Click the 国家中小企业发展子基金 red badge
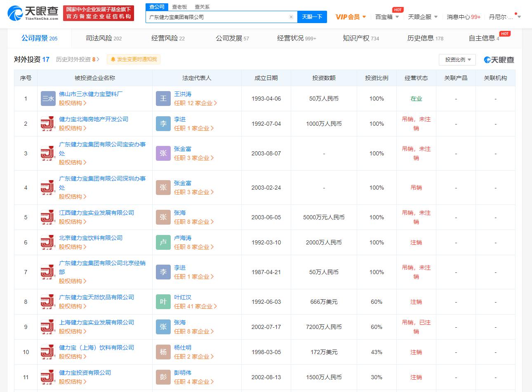 [99, 13]
